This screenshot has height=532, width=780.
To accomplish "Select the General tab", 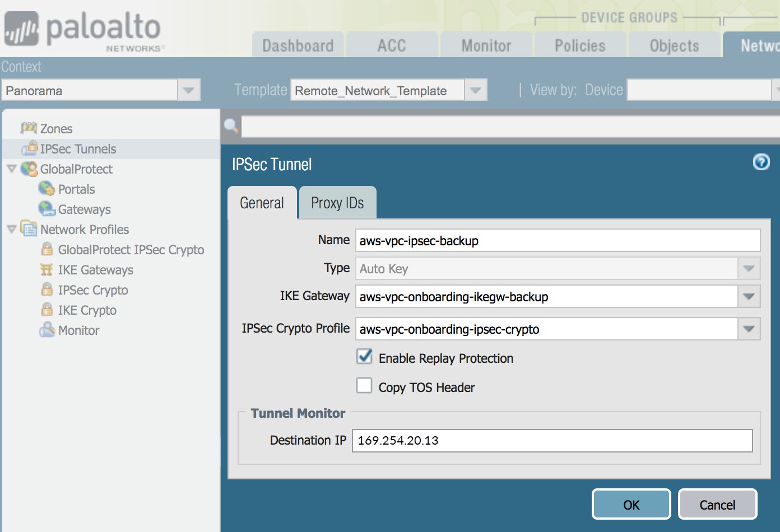I will 262,203.
